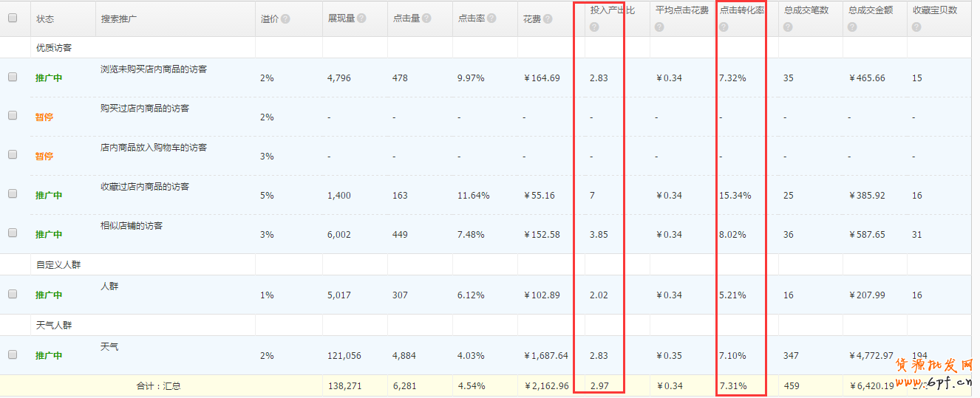This screenshot has height=398, width=980.
Task: Click help icon under 平均点击花费 header
Action: point(659,27)
